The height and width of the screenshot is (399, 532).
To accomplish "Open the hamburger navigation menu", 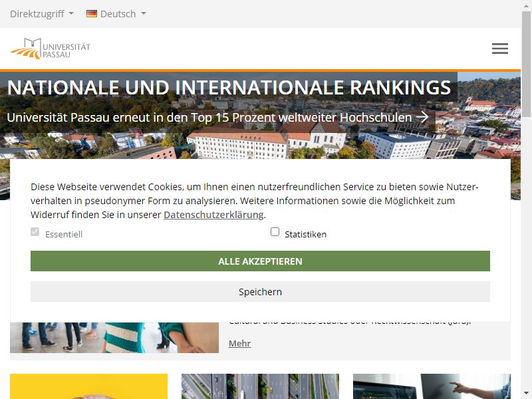I will (x=500, y=49).
